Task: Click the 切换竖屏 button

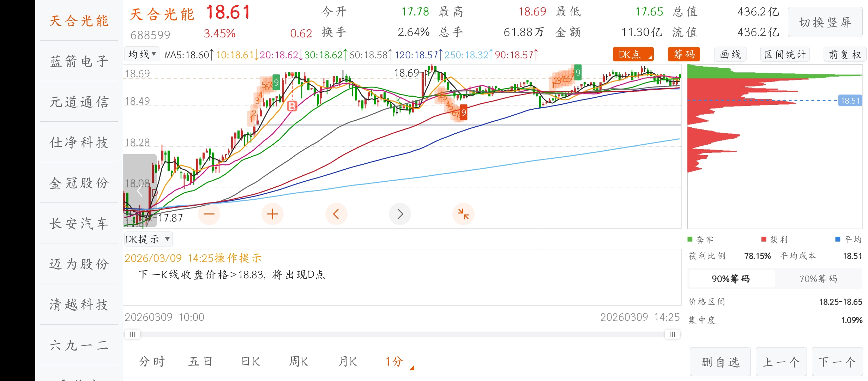Action: (825, 22)
